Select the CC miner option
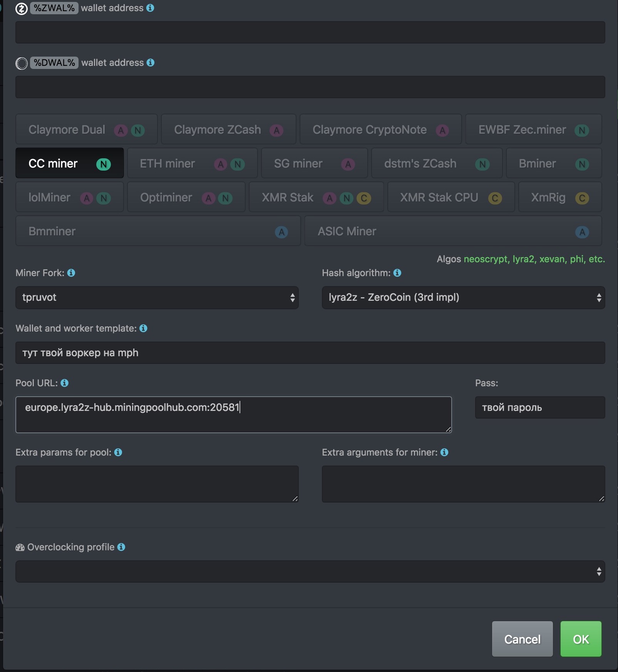Screen dimensions: 618x672 tap(70, 163)
